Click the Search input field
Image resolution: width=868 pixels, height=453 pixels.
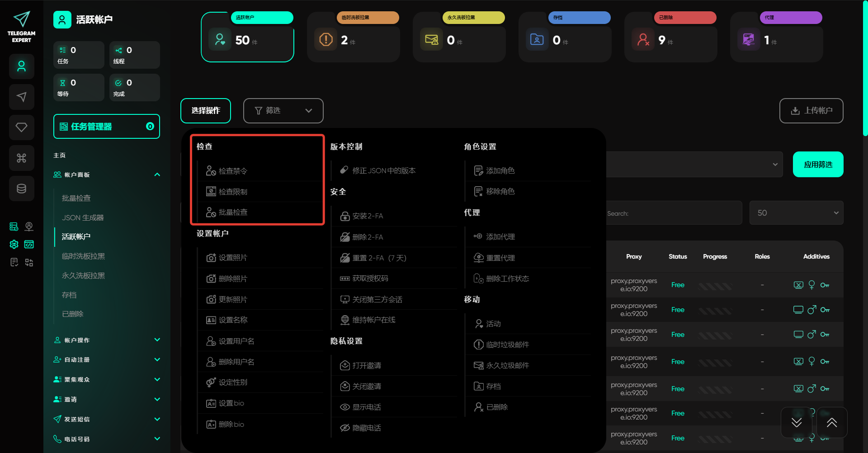674,213
